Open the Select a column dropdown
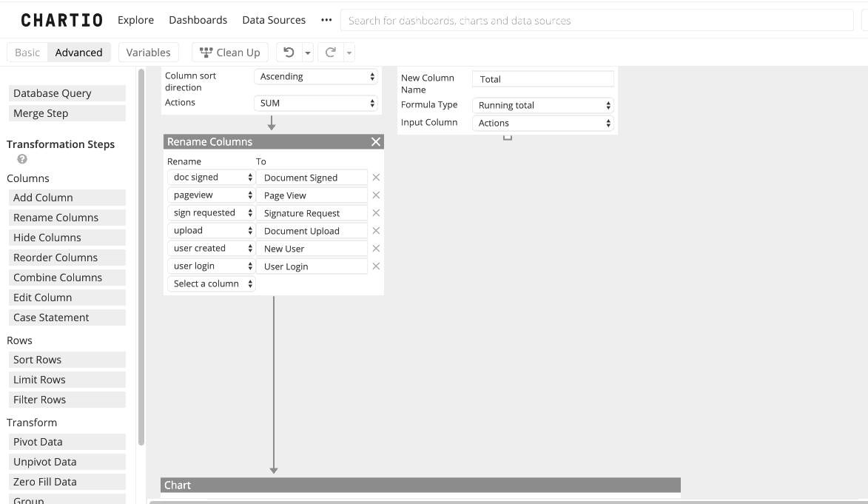The height and width of the screenshot is (504, 868). [x=211, y=283]
